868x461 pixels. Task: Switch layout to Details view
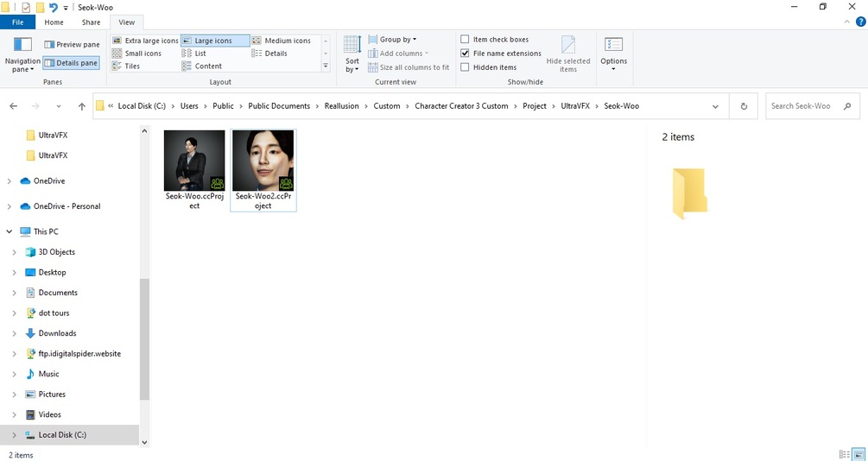pos(269,54)
